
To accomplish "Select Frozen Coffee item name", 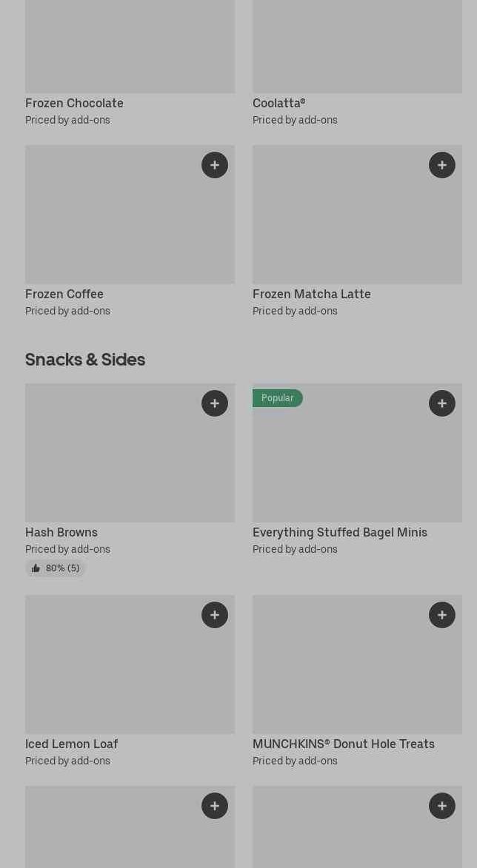I will click(64, 294).
